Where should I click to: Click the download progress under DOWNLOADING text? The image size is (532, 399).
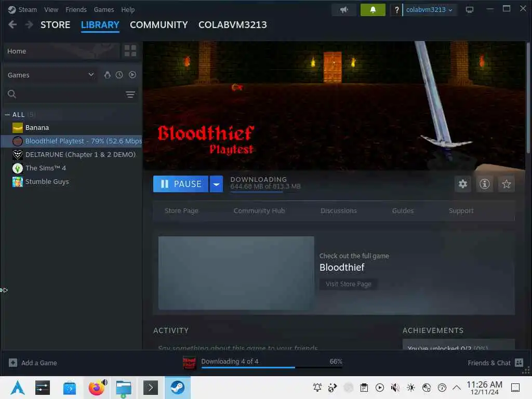pos(265,192)
